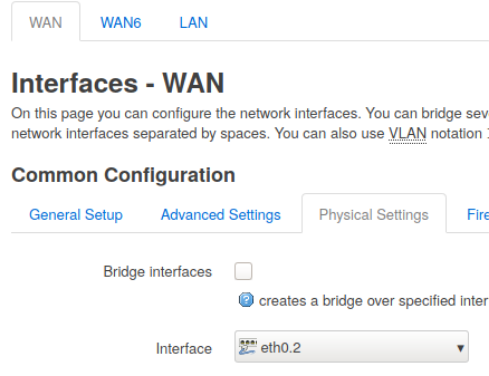
Task: Click the Interfaces - WAN page heading
Action: pyautogui.click(x=118, y=83)
